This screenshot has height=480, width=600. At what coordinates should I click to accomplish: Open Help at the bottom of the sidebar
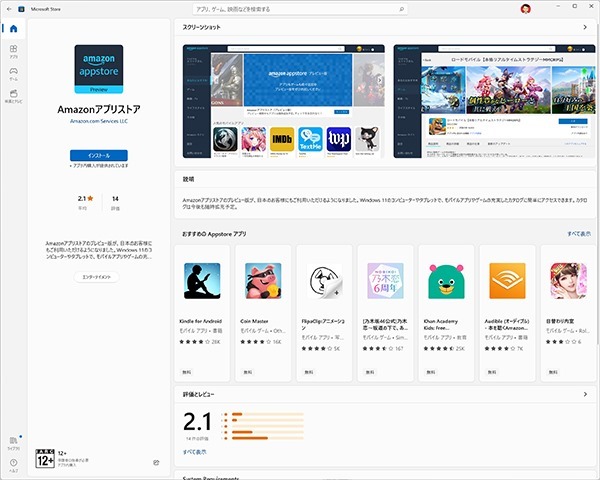tap(13, 465)
